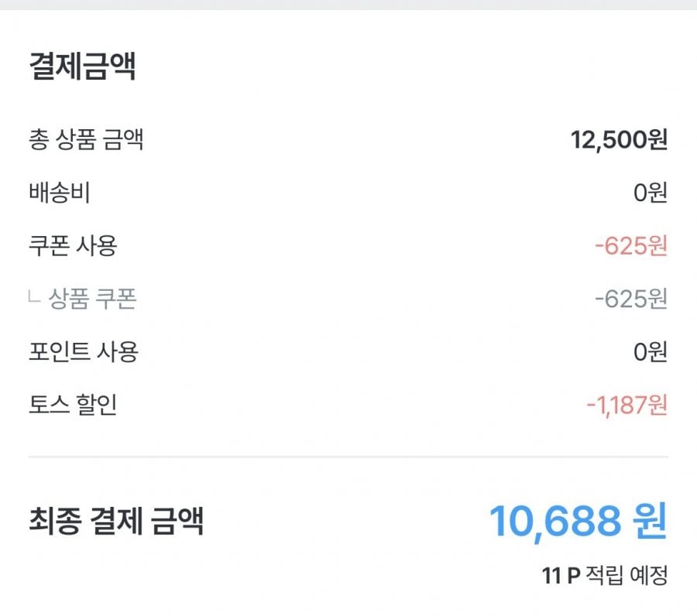Click the 상품 쿠폰 sub-item label

coord(93,299)
